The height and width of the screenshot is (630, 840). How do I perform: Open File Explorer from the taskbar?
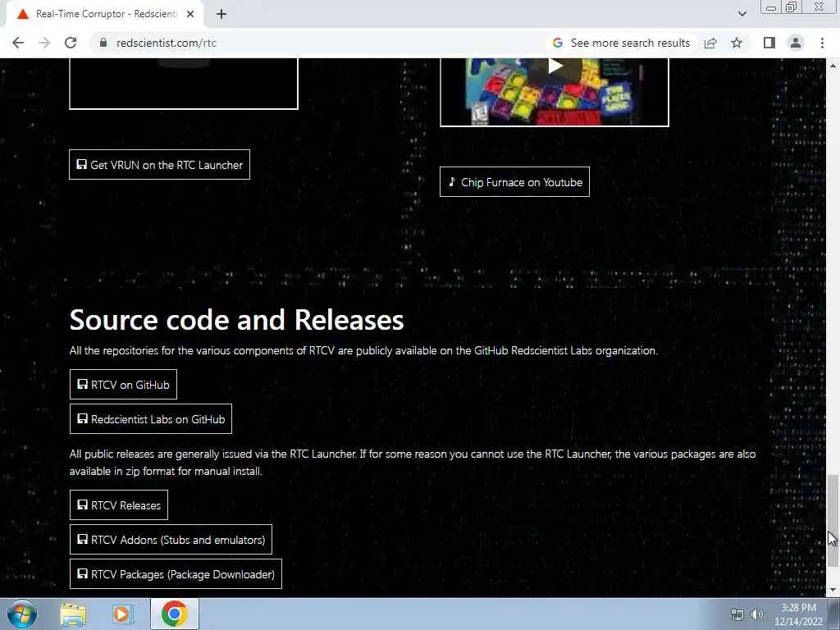pyautogui.click(x=73, y=614)
